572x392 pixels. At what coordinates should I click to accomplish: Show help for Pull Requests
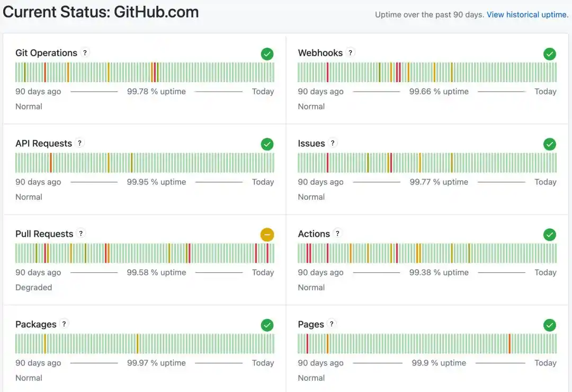click(81, 234)
